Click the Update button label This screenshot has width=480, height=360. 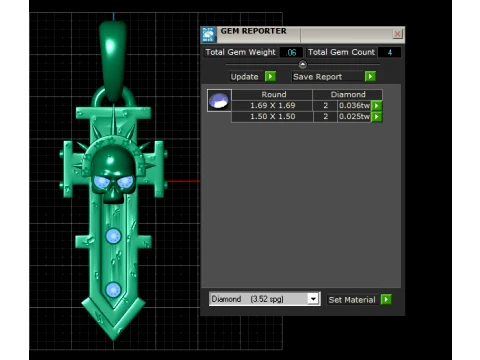pos(245,77)
